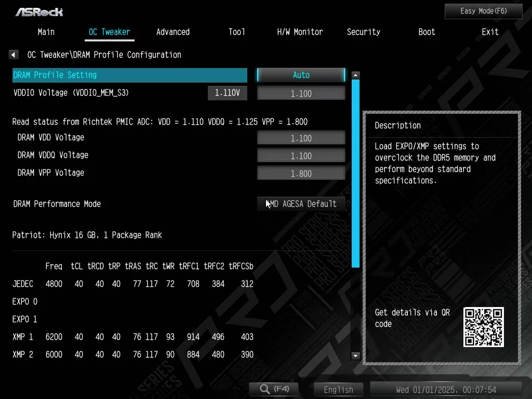The width and height of the screenshot is (532, 399).
Task: Open the Boot tab
Action: pos(427,32)
